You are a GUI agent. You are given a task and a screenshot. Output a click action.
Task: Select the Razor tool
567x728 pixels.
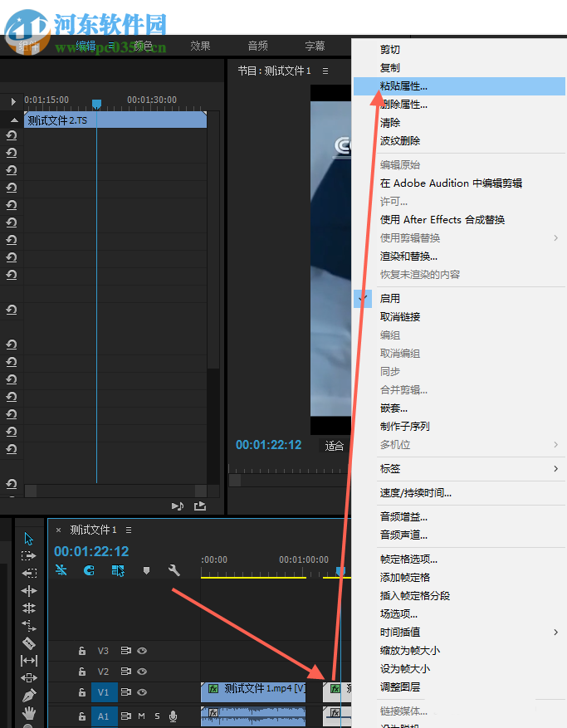pyautogui.click(x=29, y=643)
